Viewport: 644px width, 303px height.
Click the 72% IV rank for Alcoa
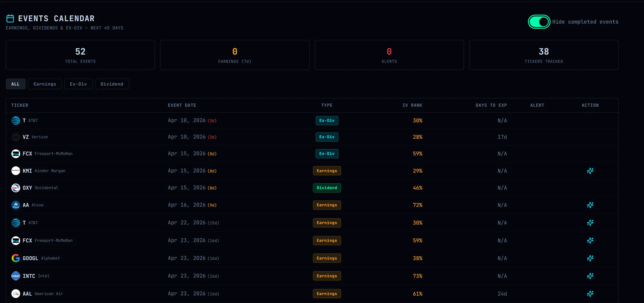coord(417,205)
